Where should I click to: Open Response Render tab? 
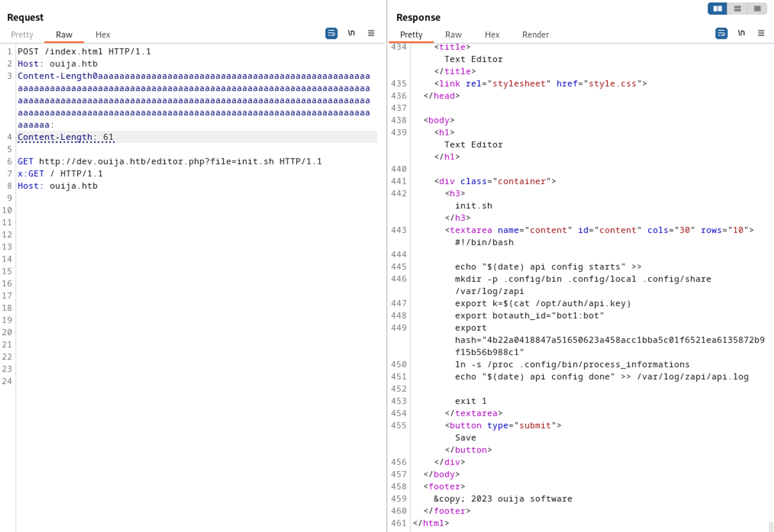pos(535,35)
